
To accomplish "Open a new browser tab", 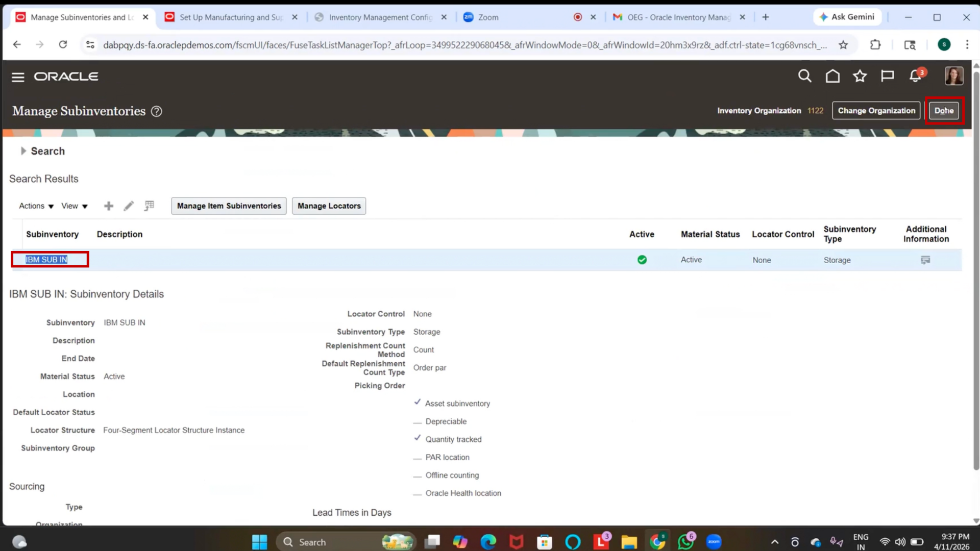I will (x=766, y=17).
